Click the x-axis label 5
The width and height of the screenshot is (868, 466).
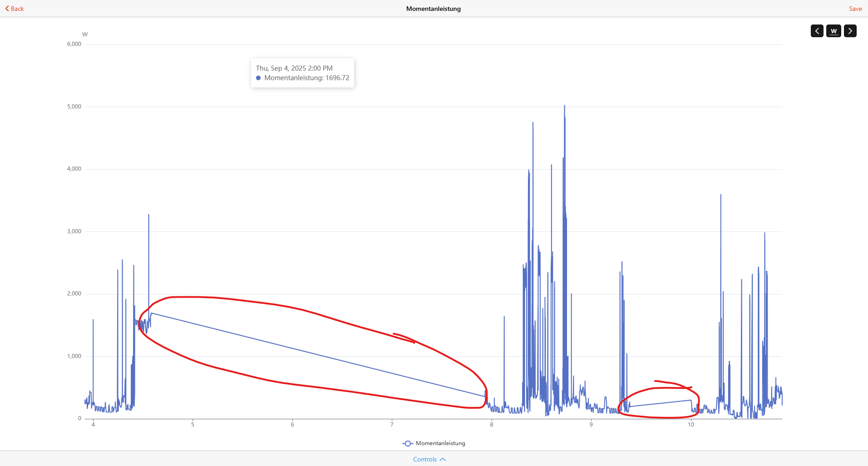[192, 425]
